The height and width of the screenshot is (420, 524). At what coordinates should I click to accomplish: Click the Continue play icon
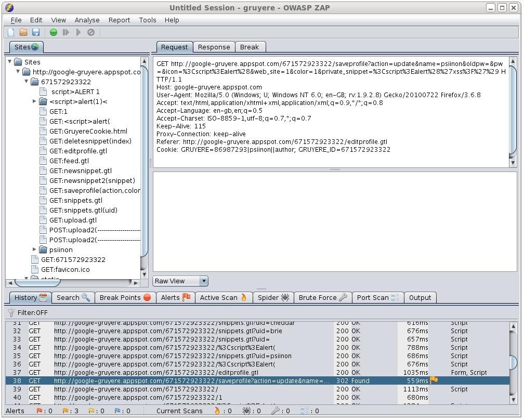78,32
